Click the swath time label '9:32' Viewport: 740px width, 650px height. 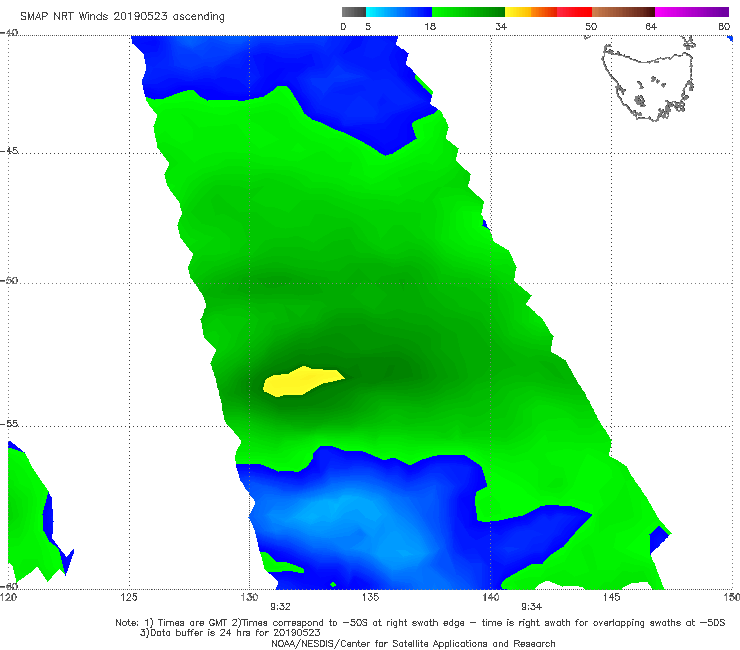tap(280, 607)
